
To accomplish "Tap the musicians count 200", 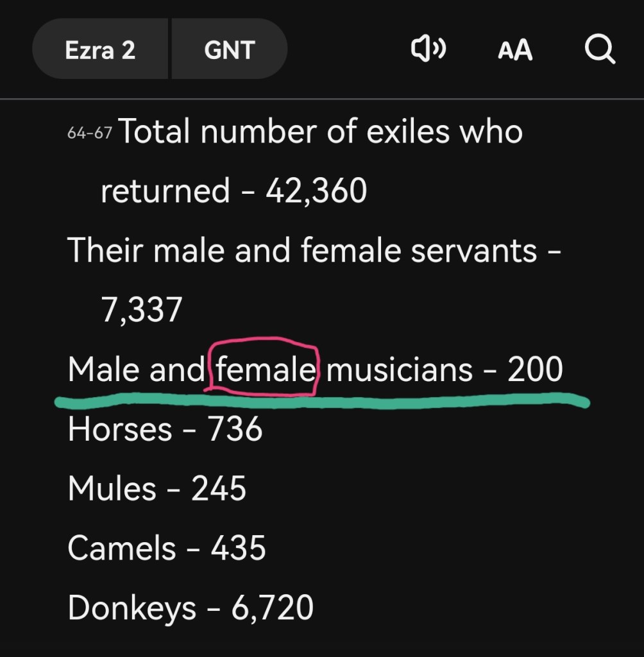I will coord(535,370).
